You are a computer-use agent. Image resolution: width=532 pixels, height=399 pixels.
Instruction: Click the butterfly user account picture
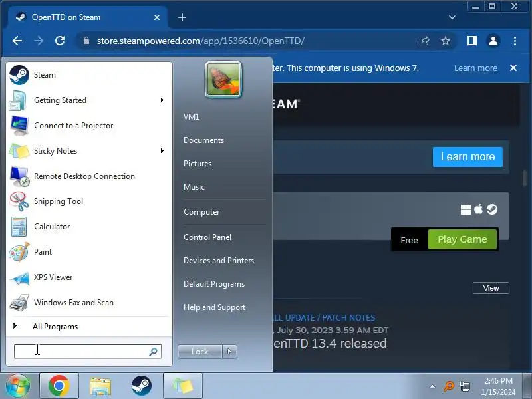coord(223,79)
